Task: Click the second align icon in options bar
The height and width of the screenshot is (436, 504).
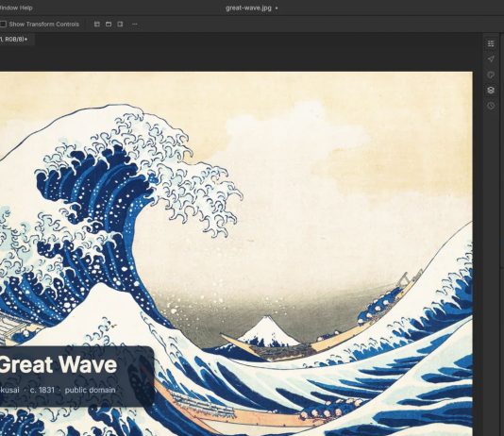Action: (109, 25)
